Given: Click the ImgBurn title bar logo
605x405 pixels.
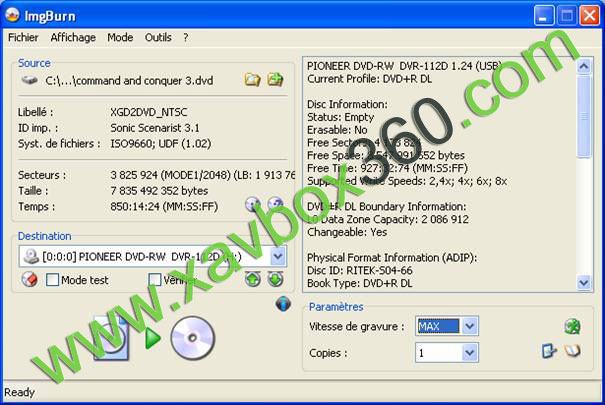Looking at the screenshot, I should coord(12,15).
